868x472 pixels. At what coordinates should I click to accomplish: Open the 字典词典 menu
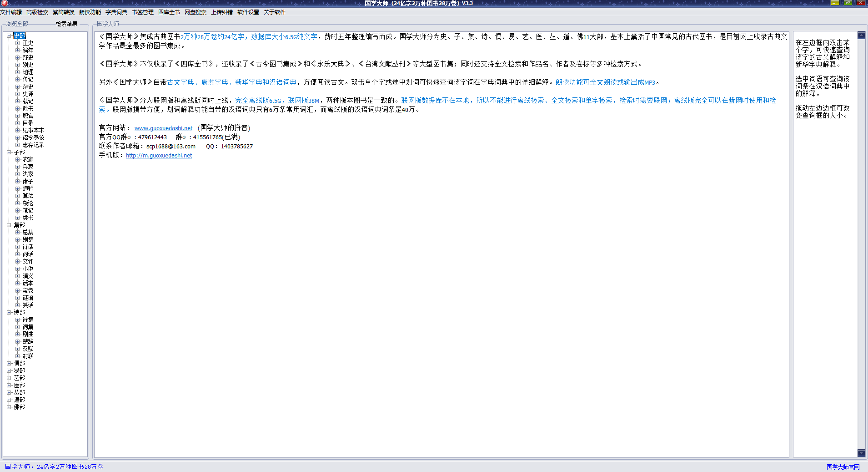[x=116, y=12]
